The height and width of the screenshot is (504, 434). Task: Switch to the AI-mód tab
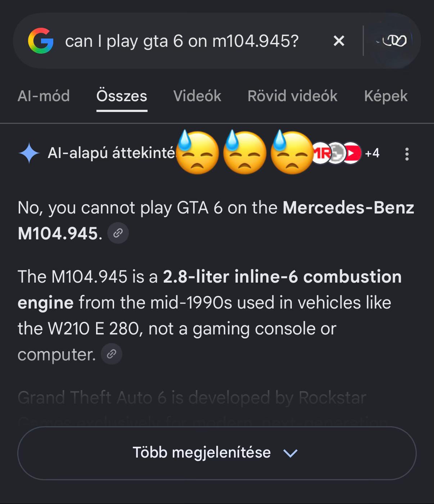tap(44, 96)
